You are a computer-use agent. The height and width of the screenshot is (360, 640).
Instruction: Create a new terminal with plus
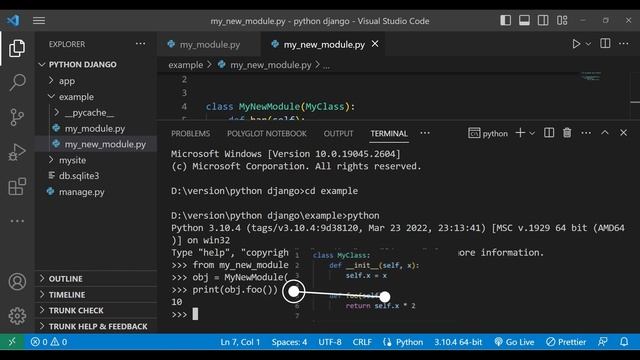(520, 133)
